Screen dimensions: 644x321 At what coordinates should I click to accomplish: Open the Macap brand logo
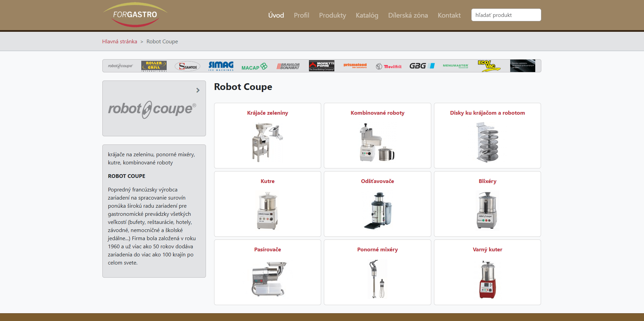[x=254, y=67]
